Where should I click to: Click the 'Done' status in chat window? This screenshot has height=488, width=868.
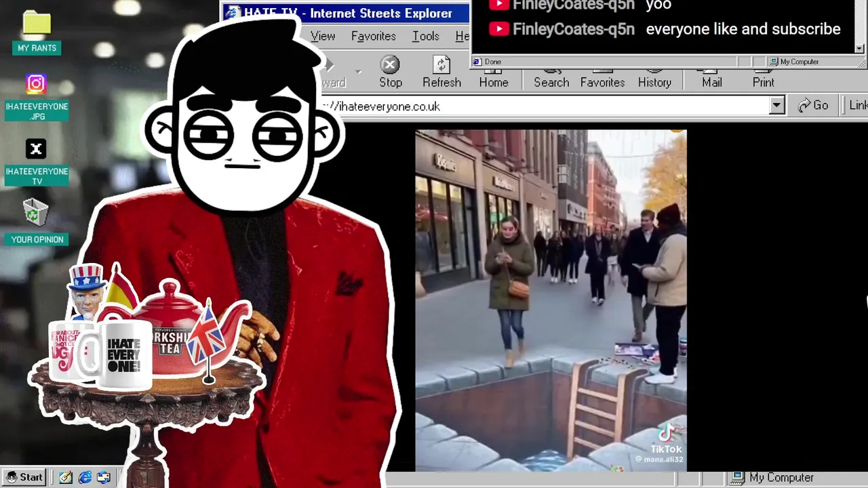[493, 62]
